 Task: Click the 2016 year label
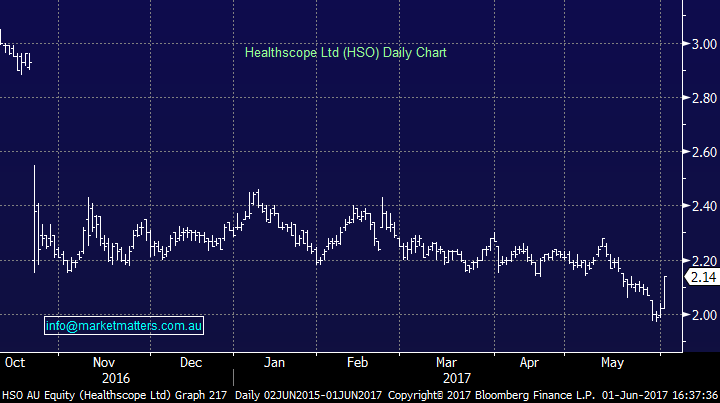coord(116,378)
